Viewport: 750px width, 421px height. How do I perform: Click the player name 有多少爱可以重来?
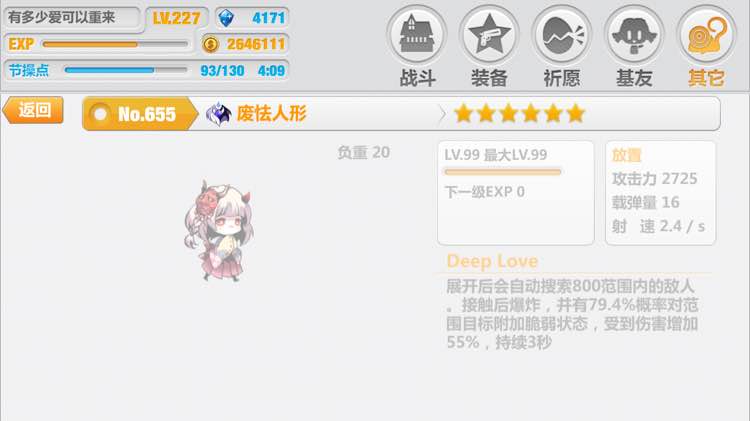point(62,18)
